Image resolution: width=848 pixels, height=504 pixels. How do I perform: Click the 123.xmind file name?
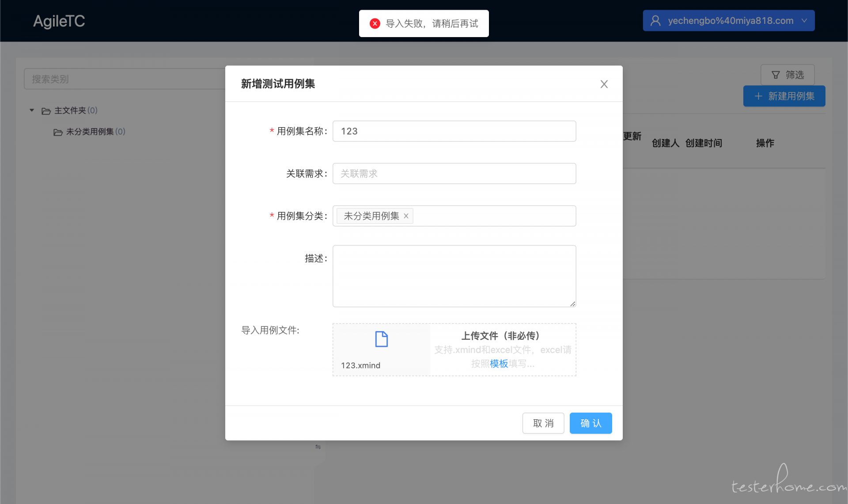(x=360, y=365)
